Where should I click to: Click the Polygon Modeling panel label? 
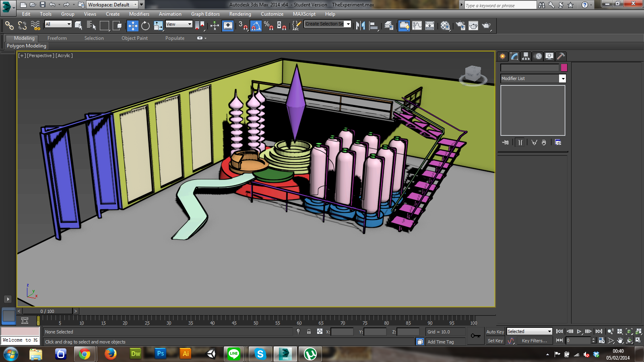27,46
